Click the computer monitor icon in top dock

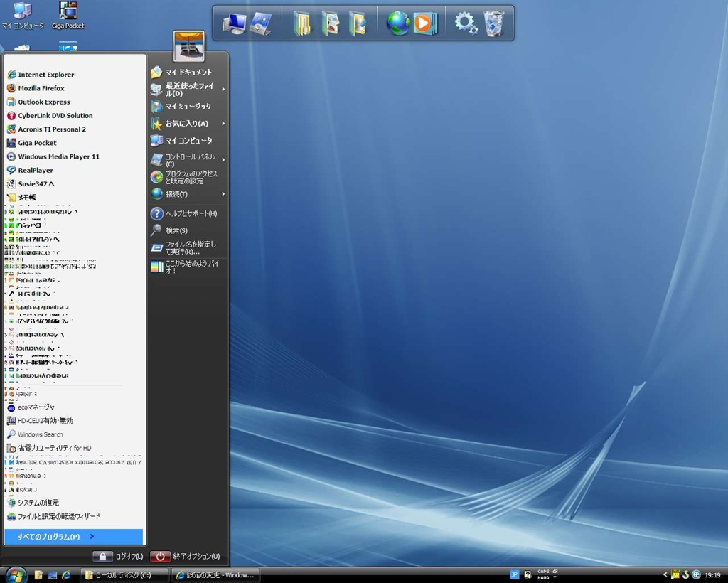tap(233, 23)
